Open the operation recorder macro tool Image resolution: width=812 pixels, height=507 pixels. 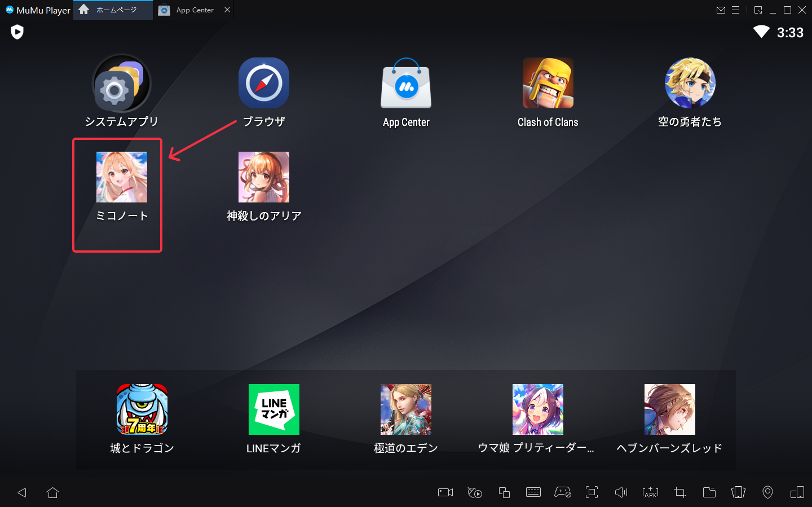click(475, 492)
